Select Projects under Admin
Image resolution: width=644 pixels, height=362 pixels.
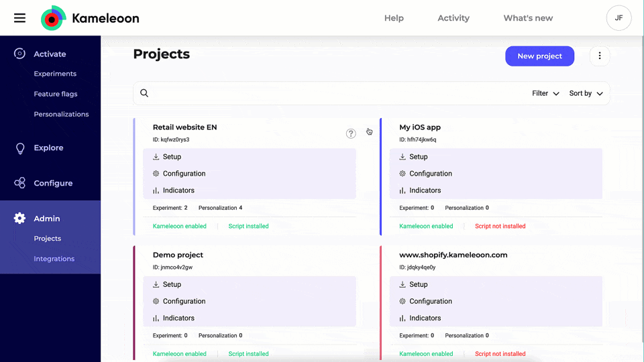coord(47,239)
